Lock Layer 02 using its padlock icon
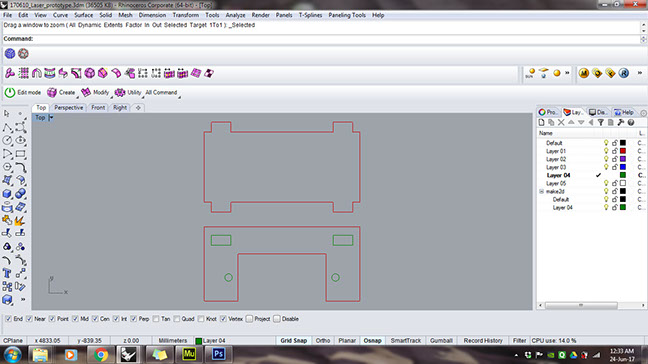 (615, 159)
